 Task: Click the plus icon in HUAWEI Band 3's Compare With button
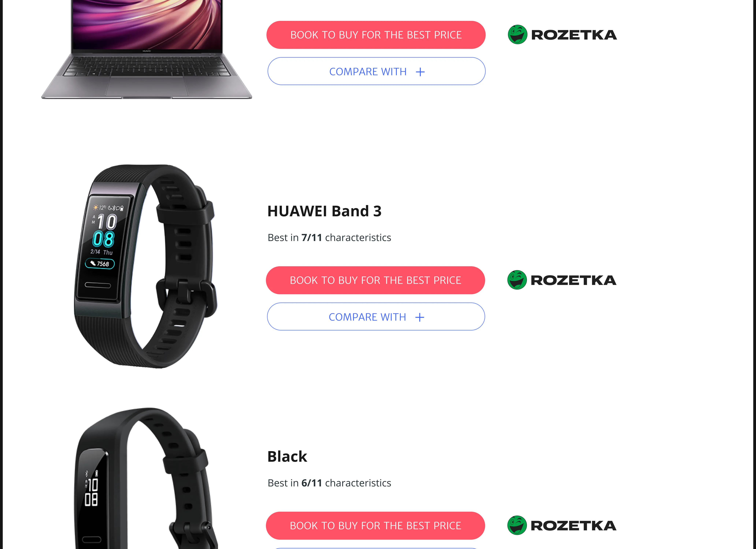[420, 317]
